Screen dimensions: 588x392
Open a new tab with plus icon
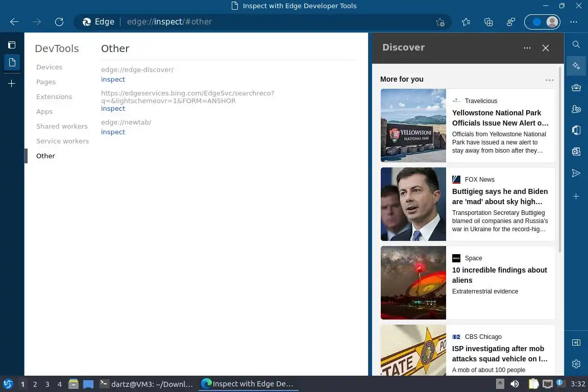12,83
